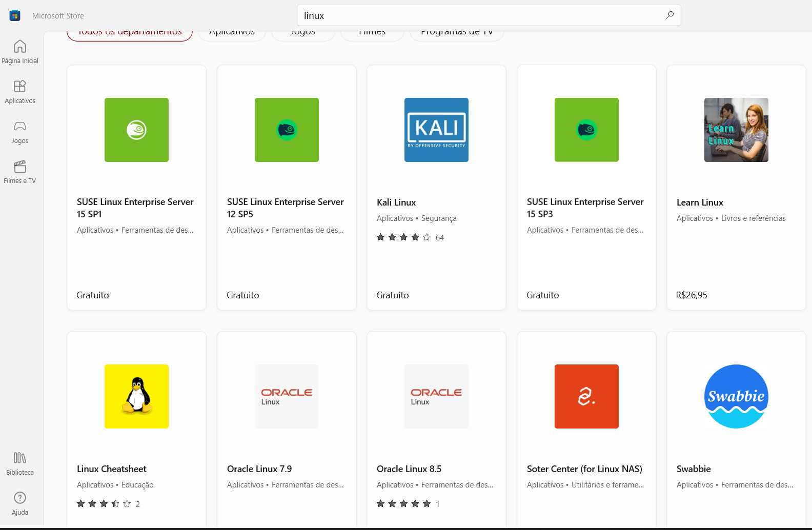Open the Ajuda help icon
This screenshot has height=530, width=812.
[x=20, y=498]
